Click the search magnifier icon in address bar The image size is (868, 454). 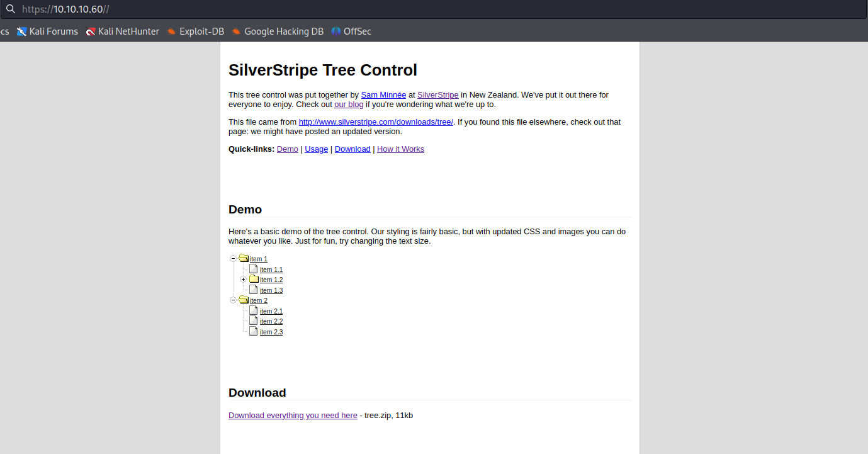click(10, 9)
